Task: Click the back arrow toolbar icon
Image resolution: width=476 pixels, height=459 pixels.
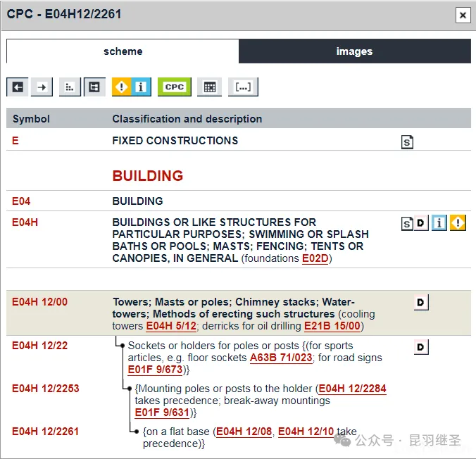Action: coord(18,87)
